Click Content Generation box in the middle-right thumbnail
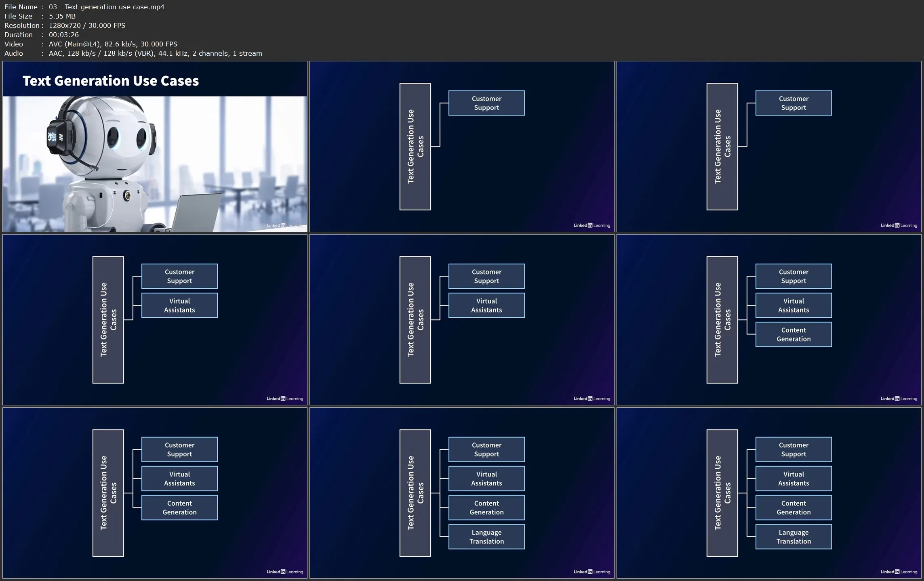The image size is (924, 581). pyautogui.click(x=793, y=334)
